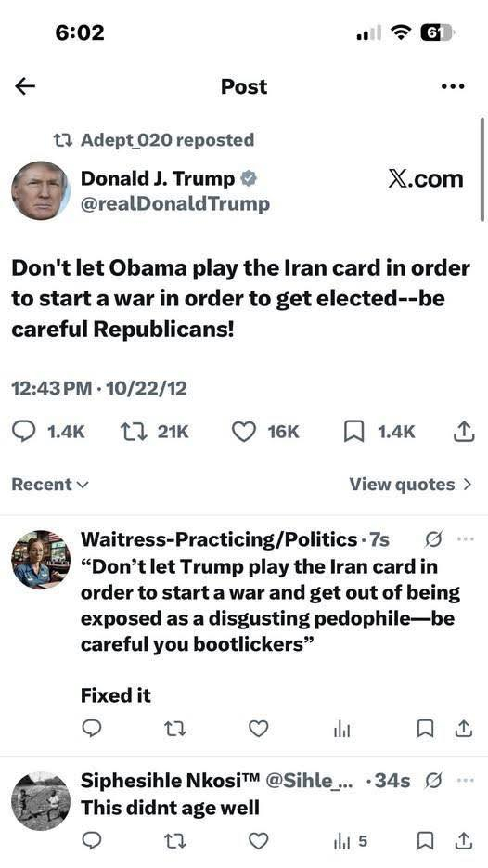Expand the Recent sort dropdown
This screenshot has height=868, width=488.
[50, 485]
